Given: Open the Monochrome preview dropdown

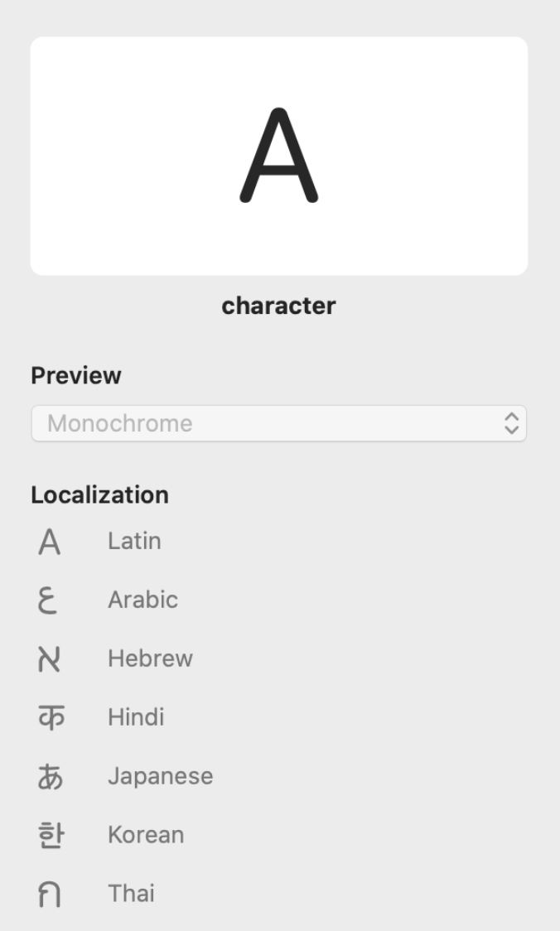Looking at the screenshot, I should 279,423.
